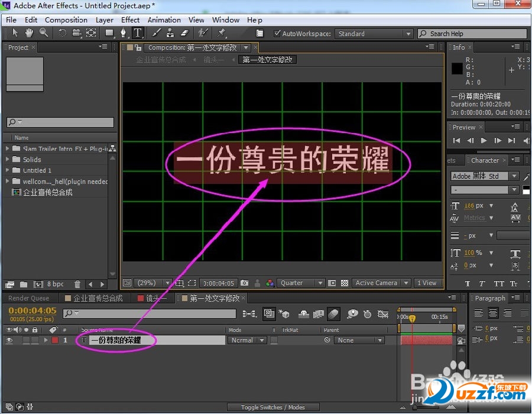
Task: Click the 8 bpc color depth
Action: point(56,284)
